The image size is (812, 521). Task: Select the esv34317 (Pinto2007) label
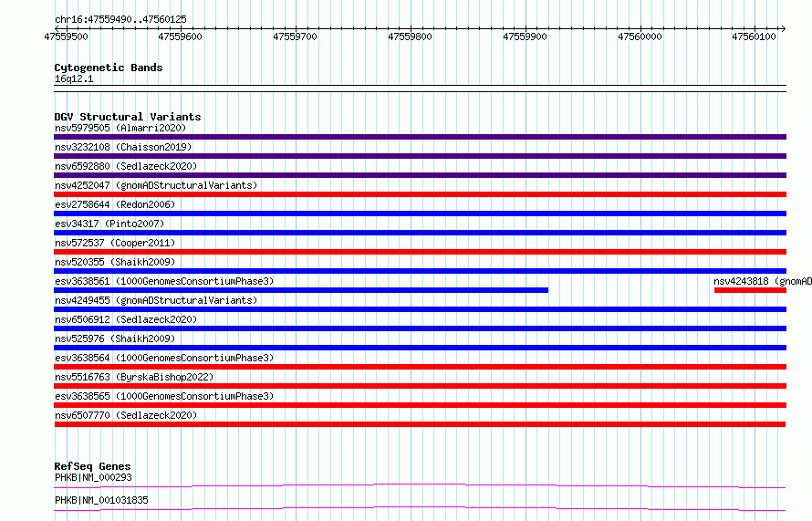(x=109, y=224)
